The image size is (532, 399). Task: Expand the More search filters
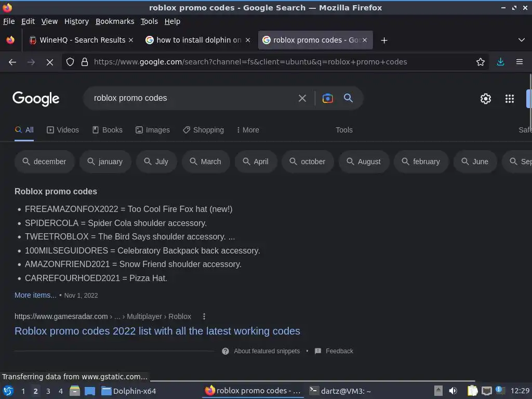248,130
